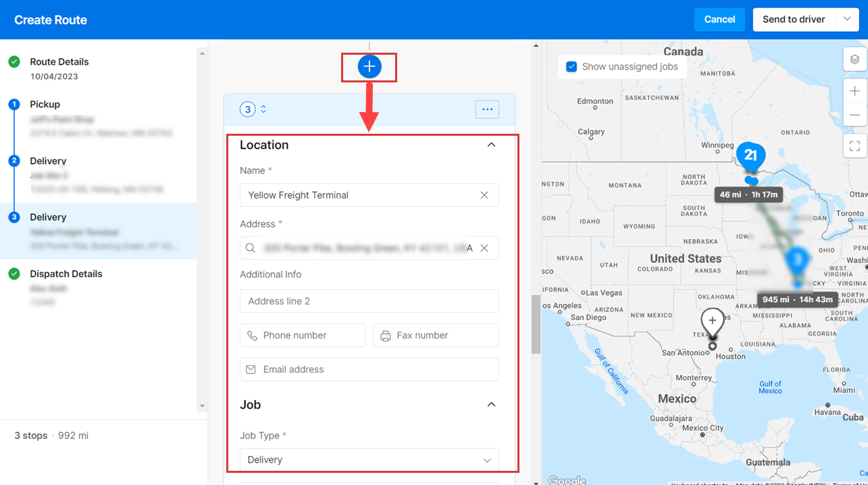The height and width of the screenshot is (485, 868).
Task: Click the phone icon in Phone number field
Action: pyautogui.click(x=251, y=335)
